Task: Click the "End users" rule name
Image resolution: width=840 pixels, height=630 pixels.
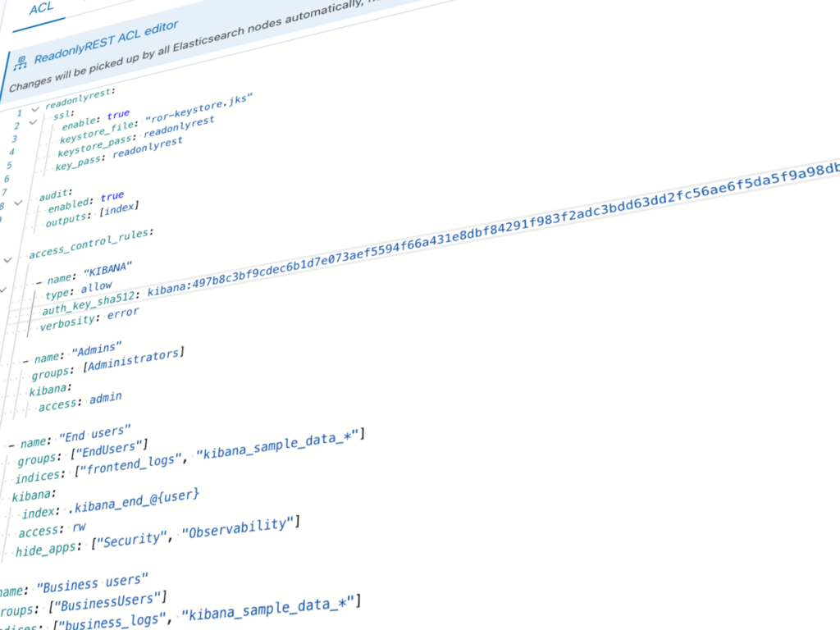Action: click(x=95, y=433)
